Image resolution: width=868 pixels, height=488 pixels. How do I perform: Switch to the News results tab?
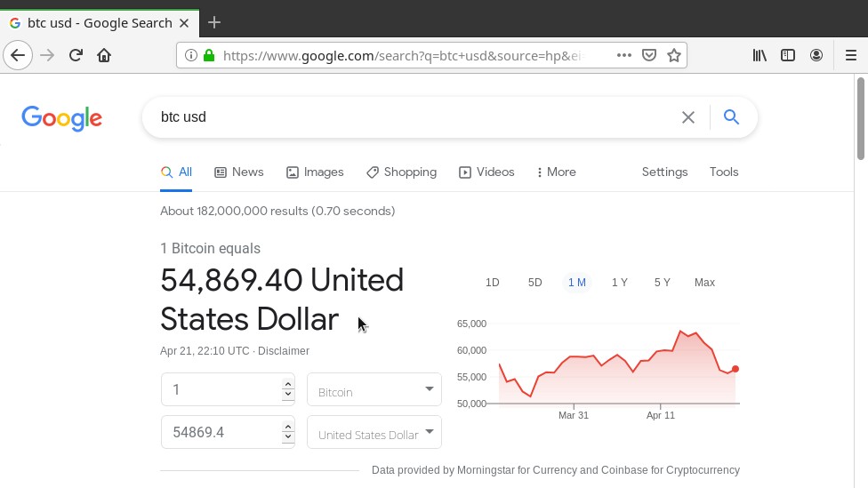239,172
